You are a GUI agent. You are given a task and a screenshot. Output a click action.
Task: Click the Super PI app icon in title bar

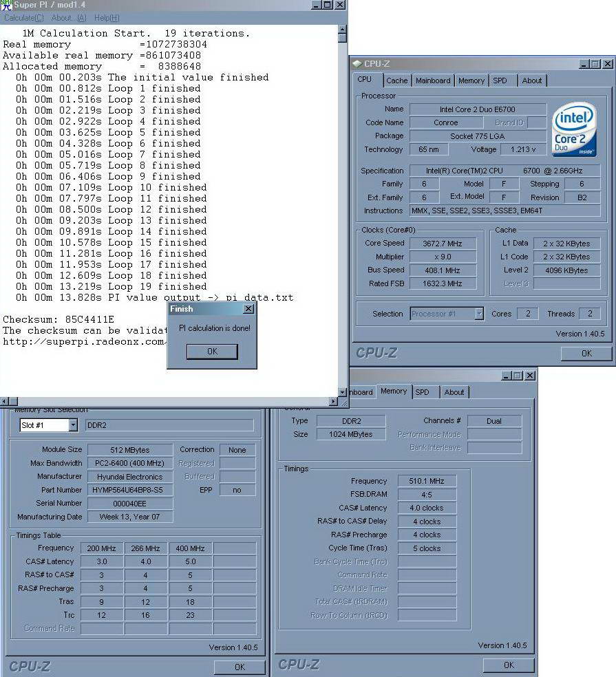(x=6, y=6)
